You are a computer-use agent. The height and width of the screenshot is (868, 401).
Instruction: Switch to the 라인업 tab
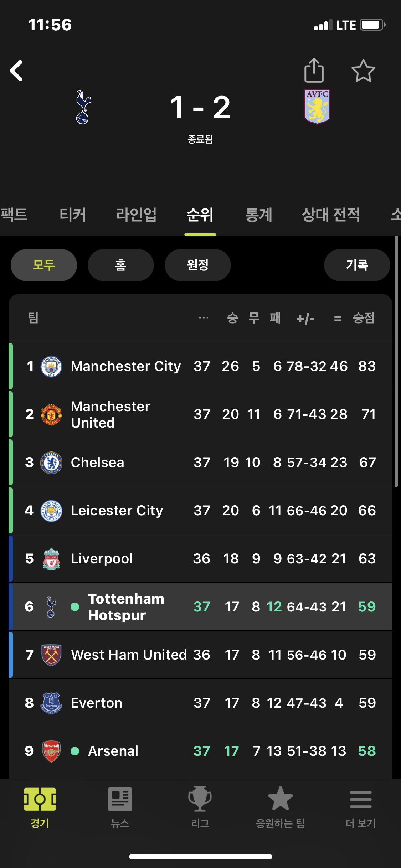click(x=136, y=215)
